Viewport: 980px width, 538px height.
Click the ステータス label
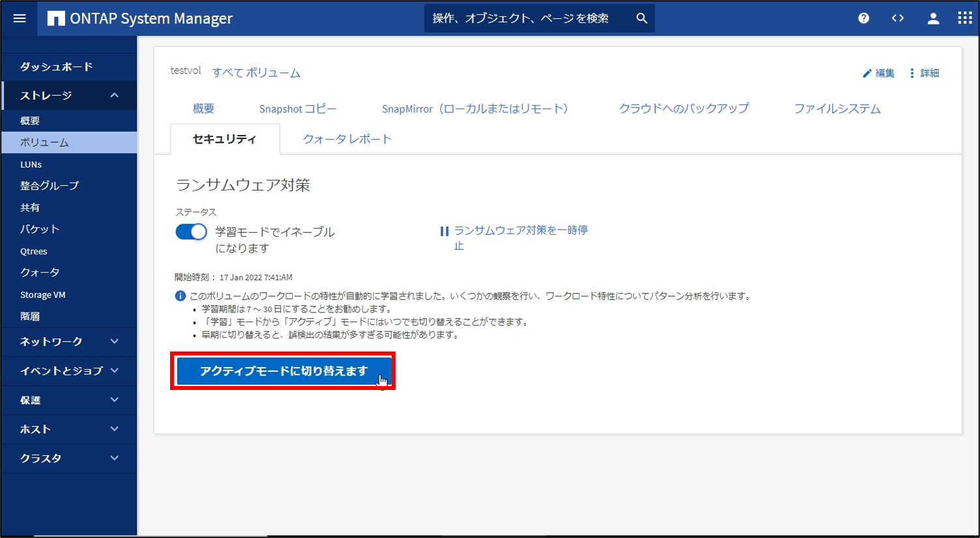tap(196, 212)
